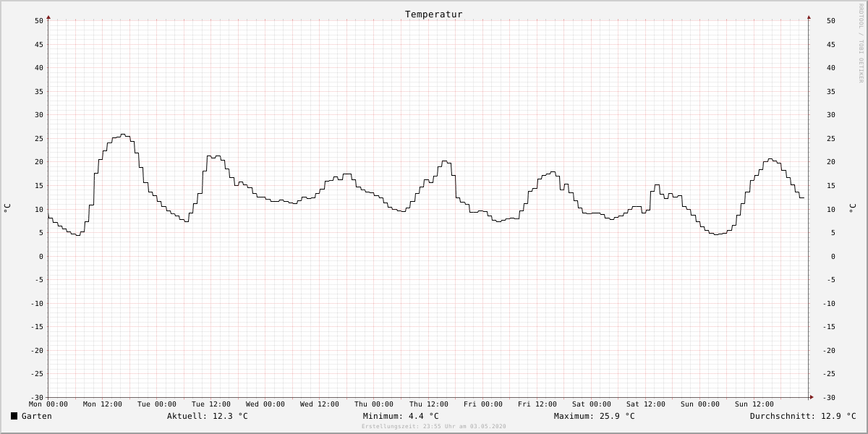
Task: Select the "Wed 12:00" time axis label
Action: coord(320,404)
